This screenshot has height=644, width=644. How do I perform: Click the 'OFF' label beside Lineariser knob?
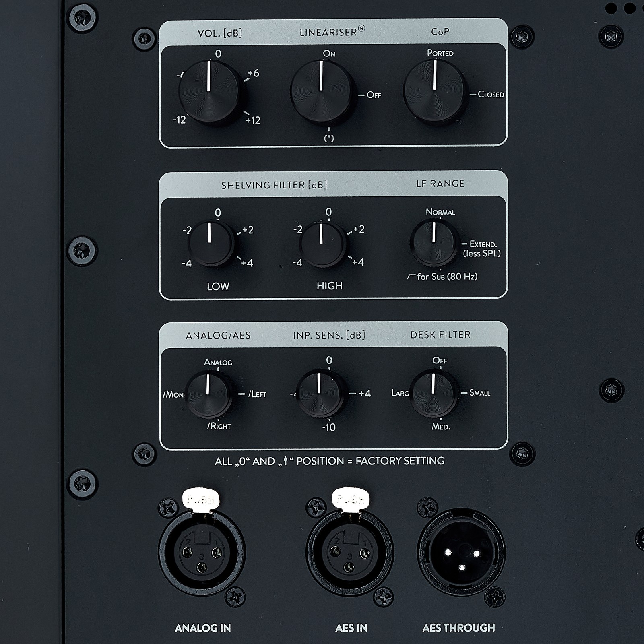point(374,95)
